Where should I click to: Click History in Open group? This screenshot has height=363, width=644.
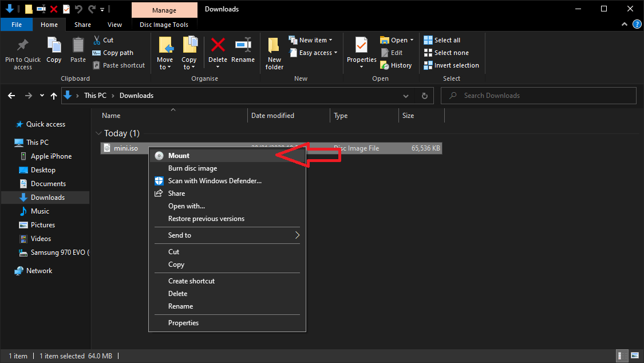(396, 65)
